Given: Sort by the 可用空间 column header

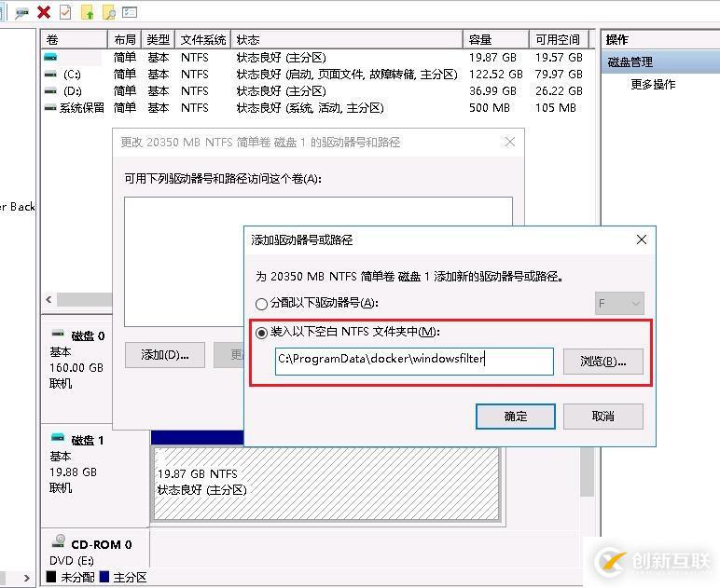Looking at the screenshot, I should click(559, 39).
